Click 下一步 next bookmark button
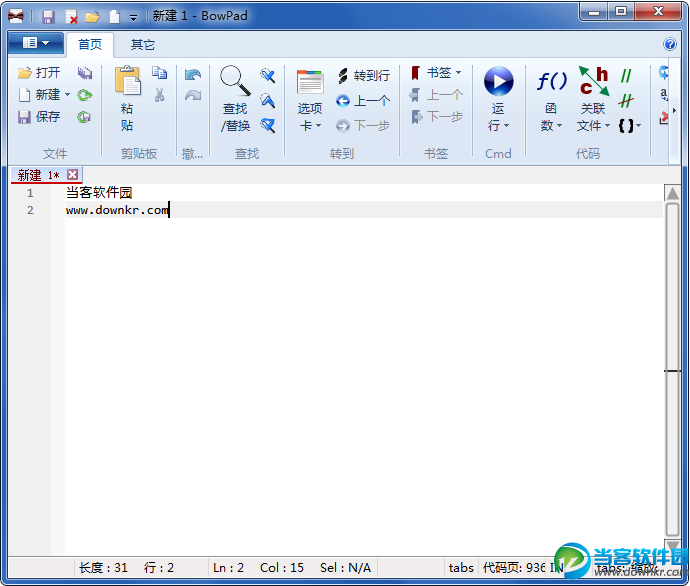This screenshot has height=586, width=690. point(436,117)
